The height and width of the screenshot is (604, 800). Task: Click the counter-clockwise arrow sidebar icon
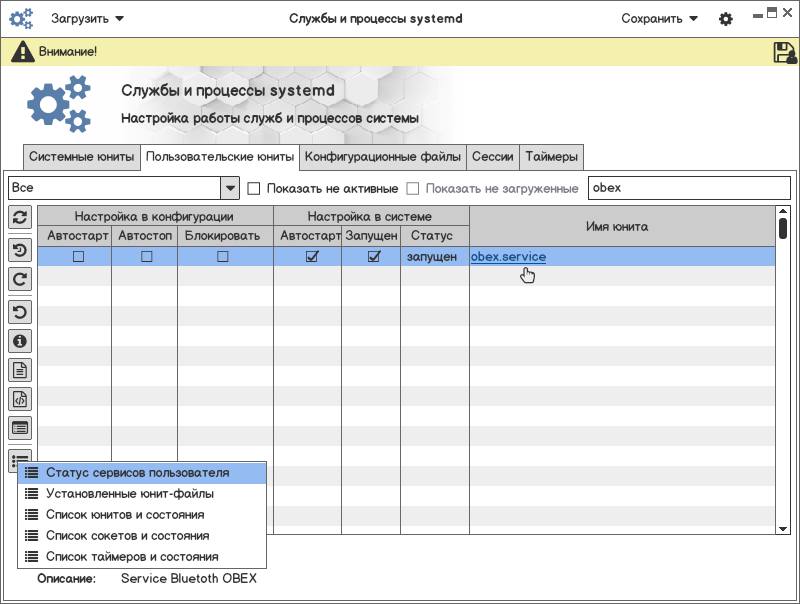point(20,311)
